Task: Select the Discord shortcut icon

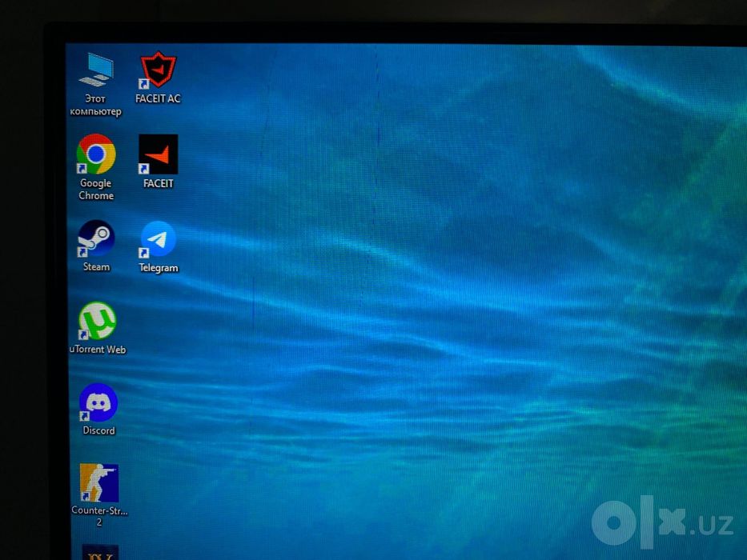Action: point(98,402)
